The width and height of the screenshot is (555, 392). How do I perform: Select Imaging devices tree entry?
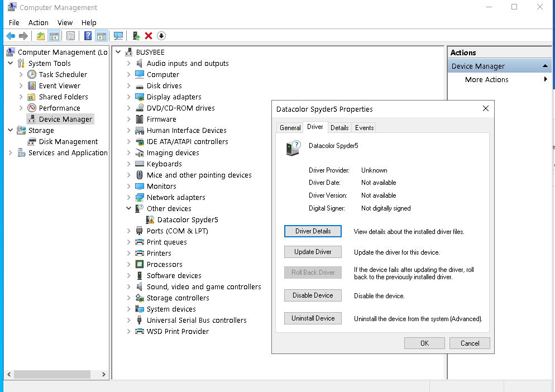point(173,152)
